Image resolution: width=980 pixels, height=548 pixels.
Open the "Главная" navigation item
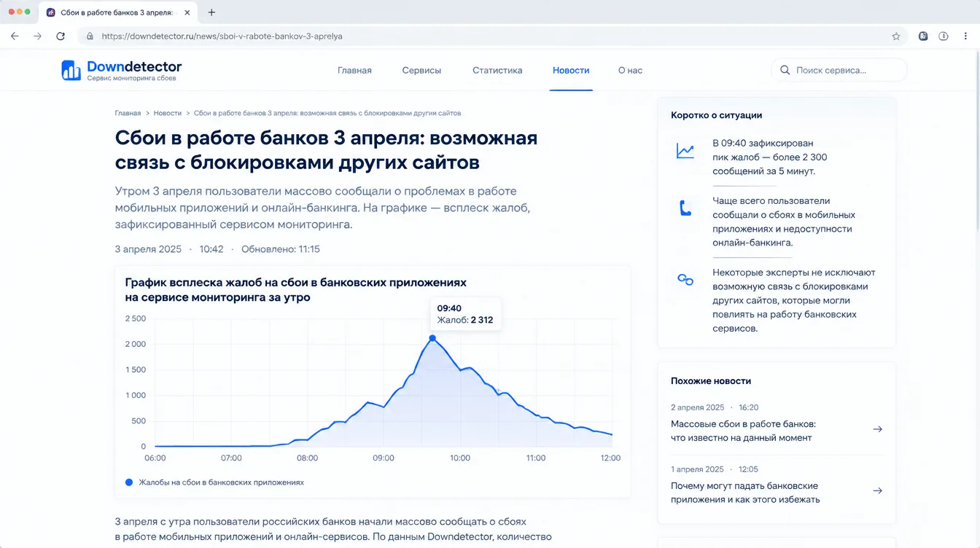click(x=354, y=71)
